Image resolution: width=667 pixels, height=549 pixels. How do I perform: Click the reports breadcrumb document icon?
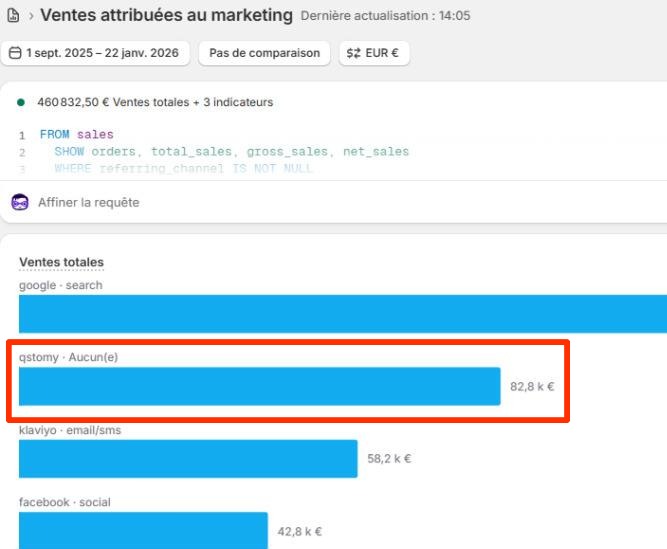pyautogui.click(x=13, y=16)
